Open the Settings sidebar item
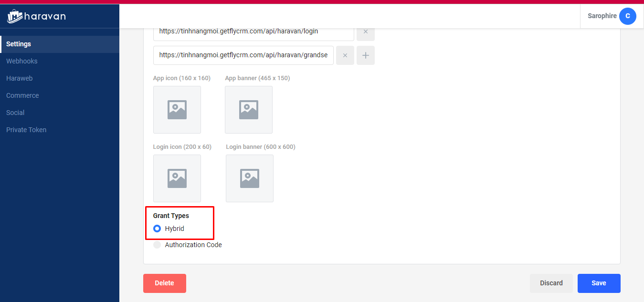Screen dimensions: 644x302 point(19,44)
